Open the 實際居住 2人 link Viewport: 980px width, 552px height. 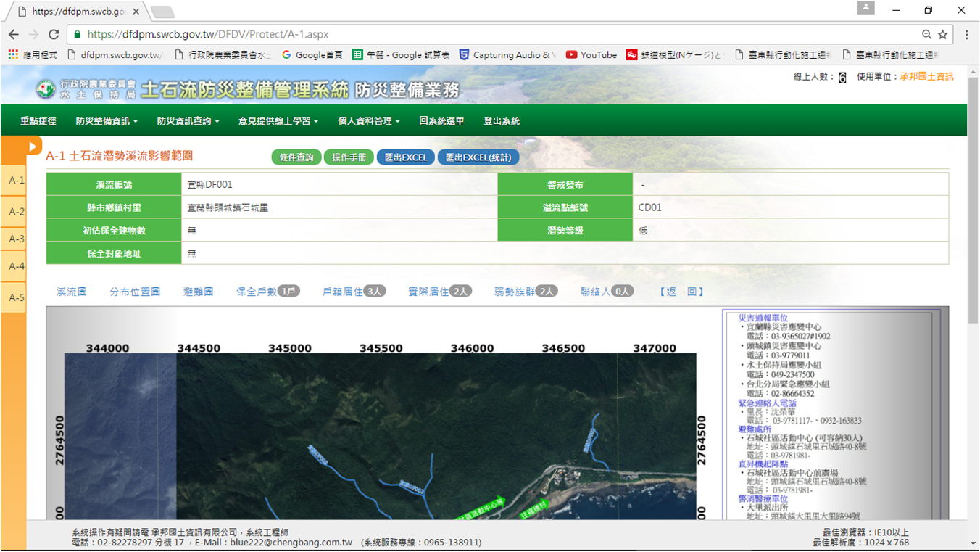(440, 292)
